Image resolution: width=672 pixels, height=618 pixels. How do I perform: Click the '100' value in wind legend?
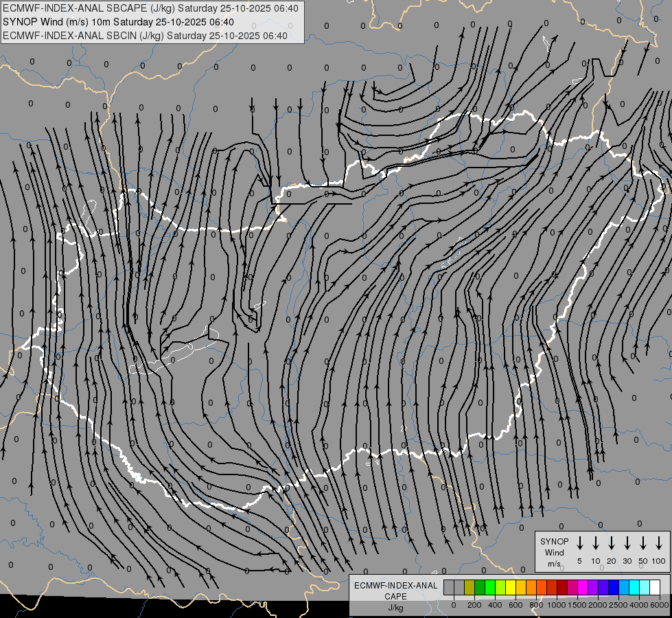[659, 561]
